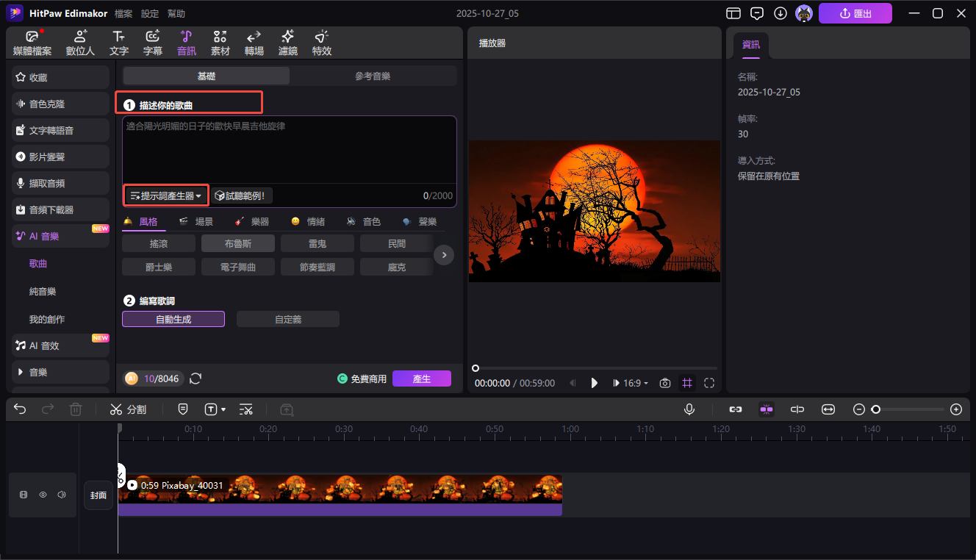Screen dimensions: 976x560
Task: Take a snapshot with the camera icon
Action: (x=664, y=383)
